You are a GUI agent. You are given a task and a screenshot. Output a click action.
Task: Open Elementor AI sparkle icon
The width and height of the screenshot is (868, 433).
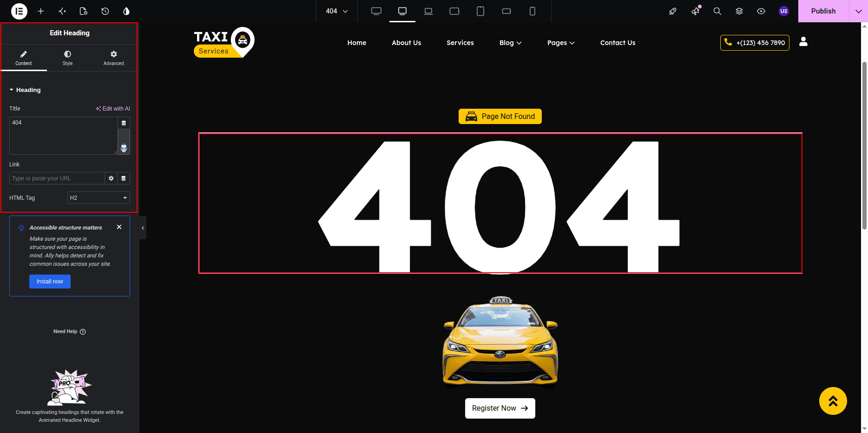tap(62, 11)
